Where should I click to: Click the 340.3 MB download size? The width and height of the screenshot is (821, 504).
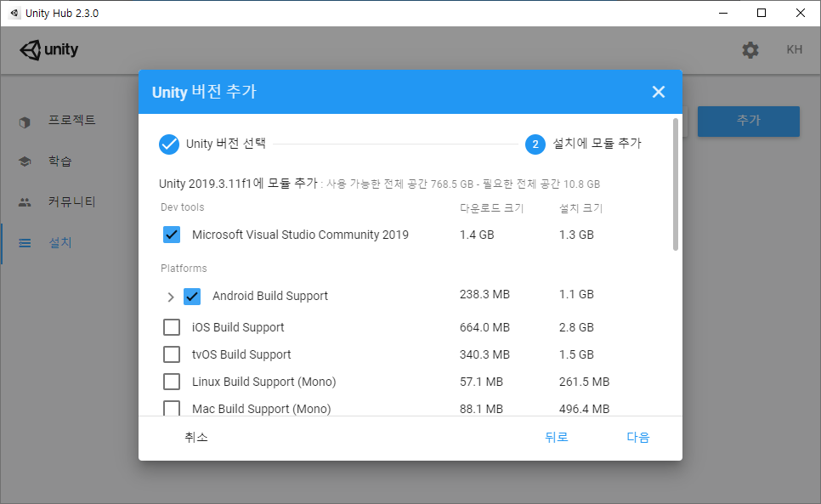(484, 355)
